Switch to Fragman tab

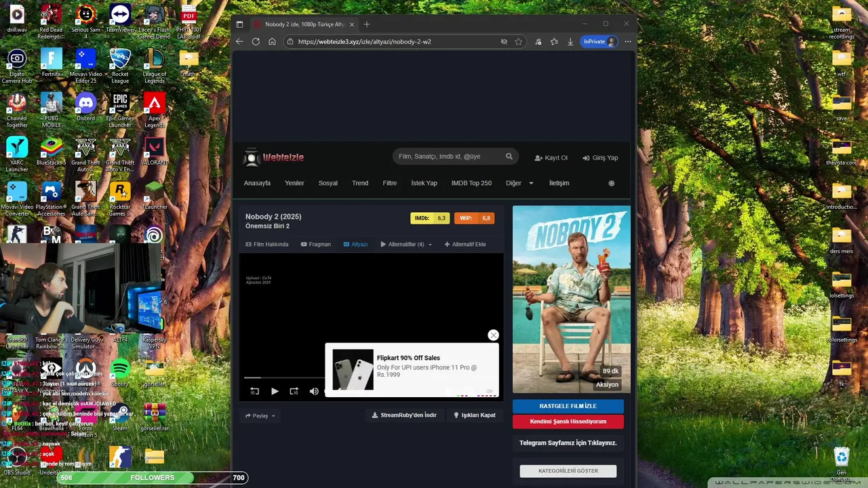[x=316, y=244]
